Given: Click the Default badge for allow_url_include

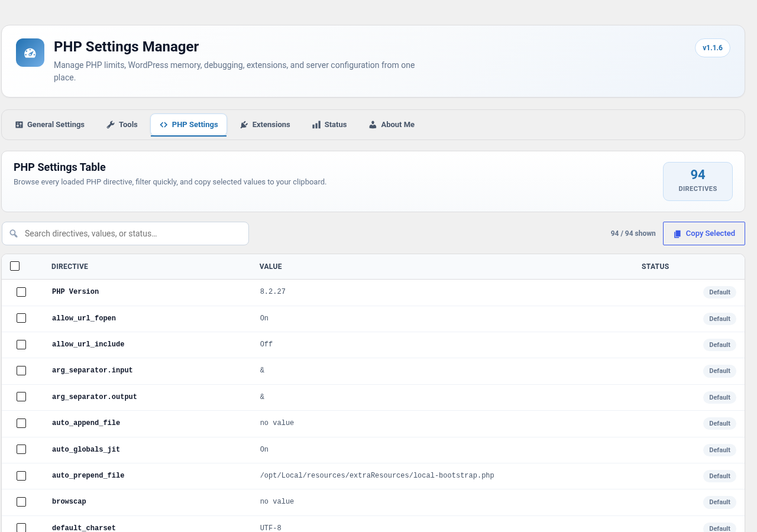Looking at the screenshot, I should click(x=720, y=345).
